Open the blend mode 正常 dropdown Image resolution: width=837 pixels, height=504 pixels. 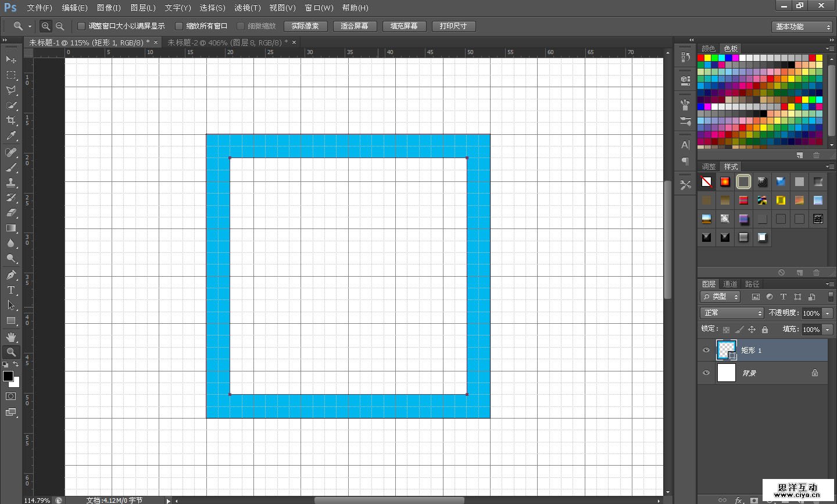pos(732,313)
